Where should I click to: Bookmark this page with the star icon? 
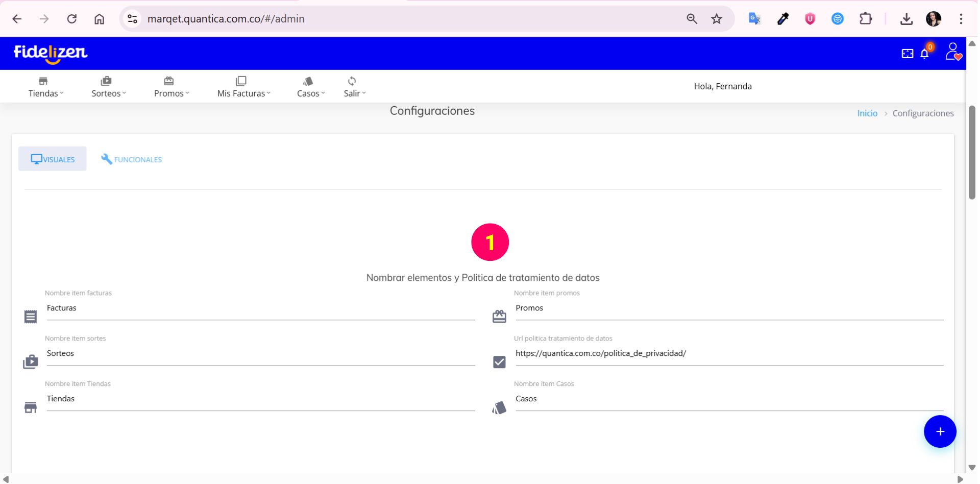coord(717,19)
